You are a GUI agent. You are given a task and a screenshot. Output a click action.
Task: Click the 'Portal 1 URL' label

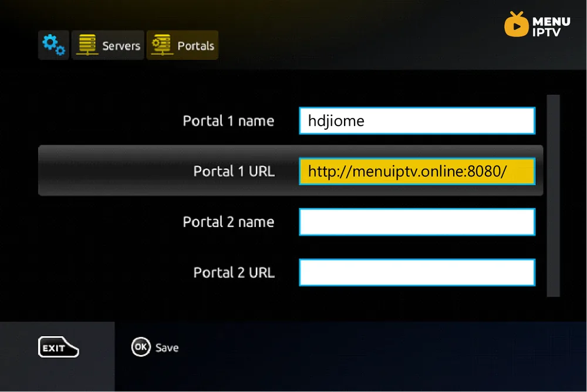coord(234,171)
